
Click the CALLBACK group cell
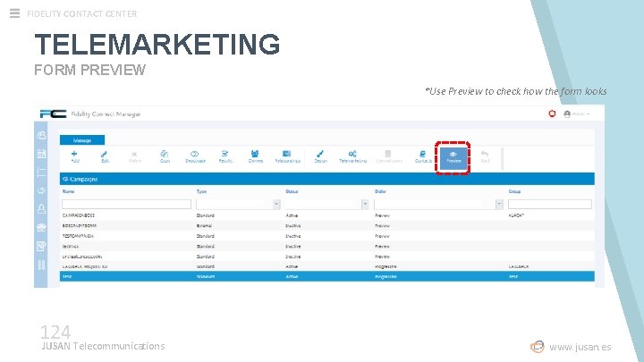519,266
